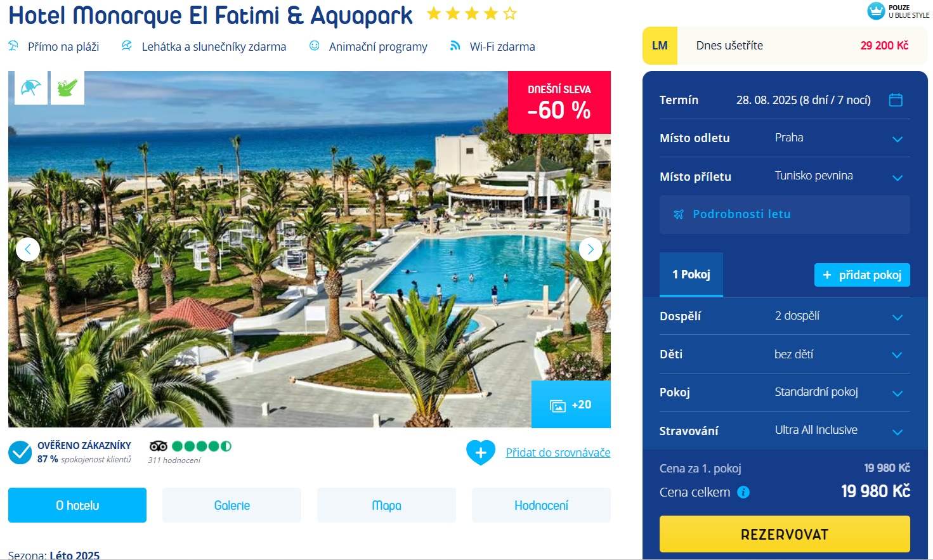Click the yellow REZERVOVAT button

coord(785,534)
